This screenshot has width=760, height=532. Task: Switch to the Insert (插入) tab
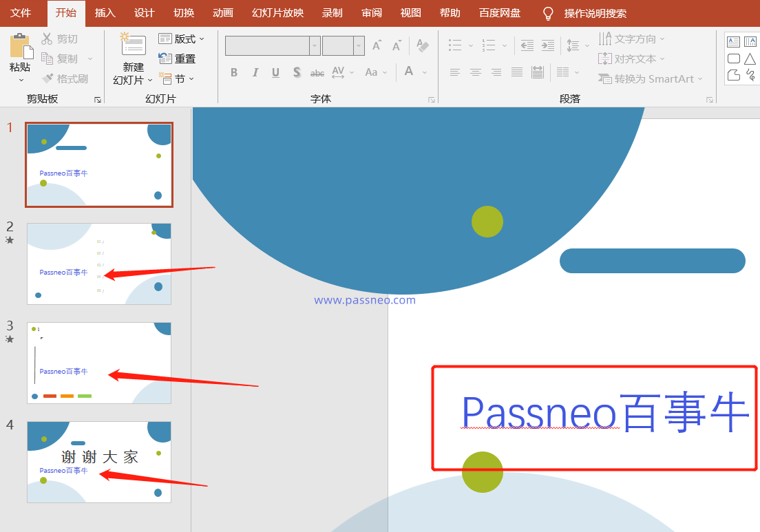(x=105, y=13)
